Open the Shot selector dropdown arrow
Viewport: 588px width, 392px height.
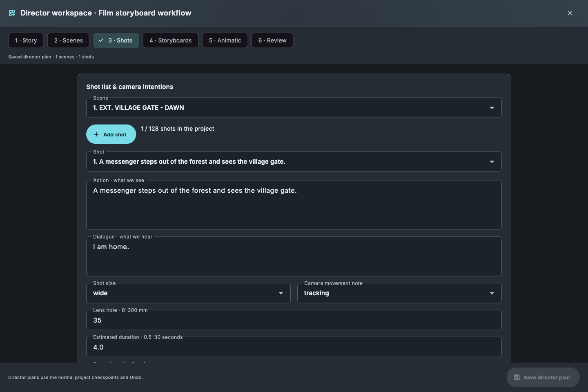coord(492,162)
